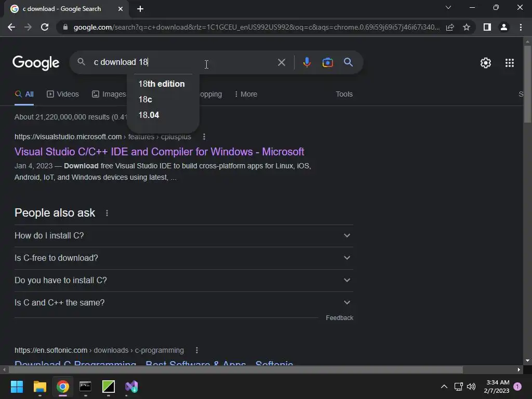The image size is (532, 399).
Task: Bookmark this tab with the star icon
Action: point(467,27)
